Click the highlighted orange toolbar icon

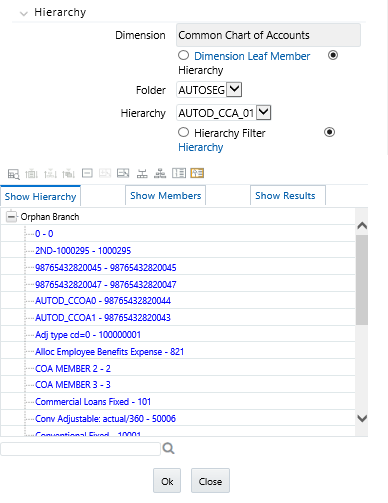pyautogui.click(x=197, y=173)
